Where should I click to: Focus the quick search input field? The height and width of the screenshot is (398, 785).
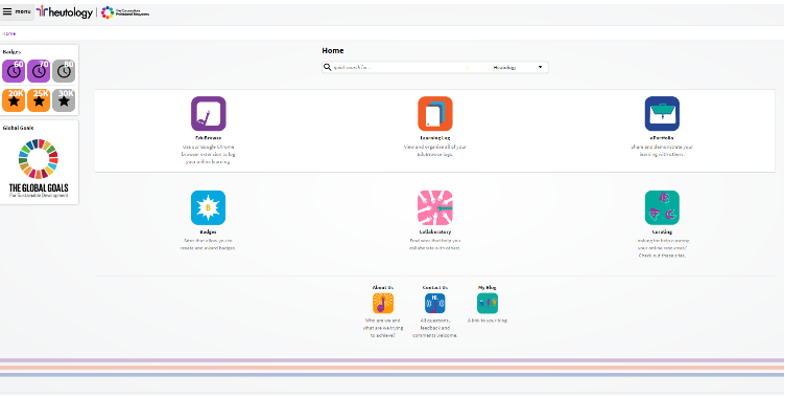(400, 67)
